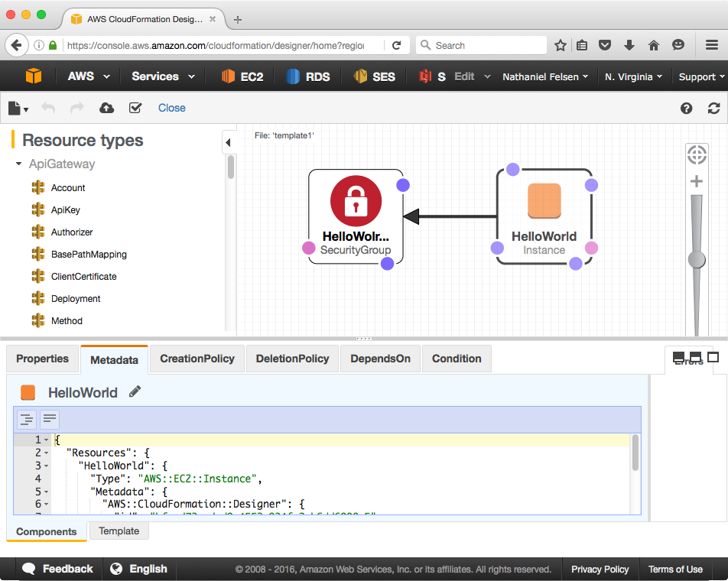This screenshot has height=581, width=728.
Task: Rename HelloWorld with the pencil icon
Action: 135,391
